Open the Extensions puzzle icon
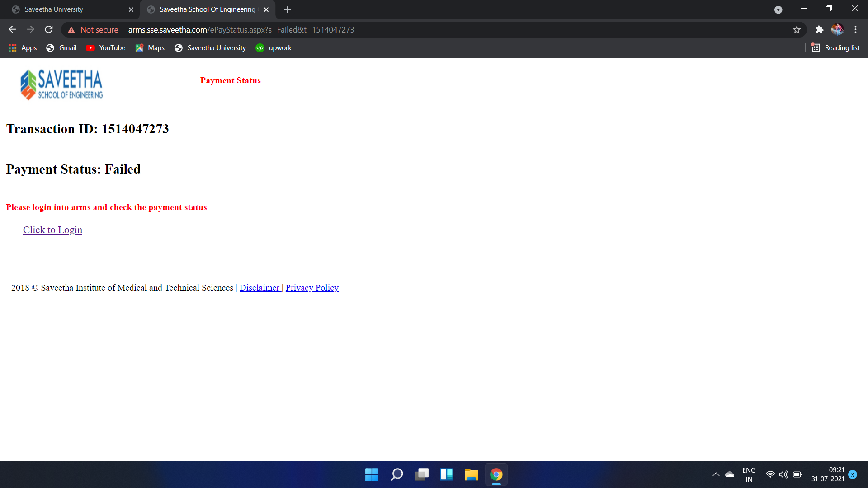Image resolution: width=868 pixels, height=488 pixels. tap(819, 30)
